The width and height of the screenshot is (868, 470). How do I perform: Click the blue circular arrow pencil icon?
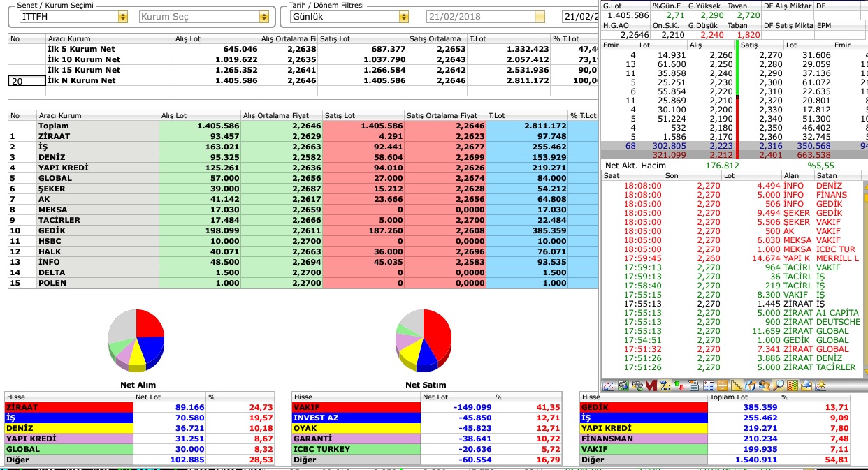[751, 385]
